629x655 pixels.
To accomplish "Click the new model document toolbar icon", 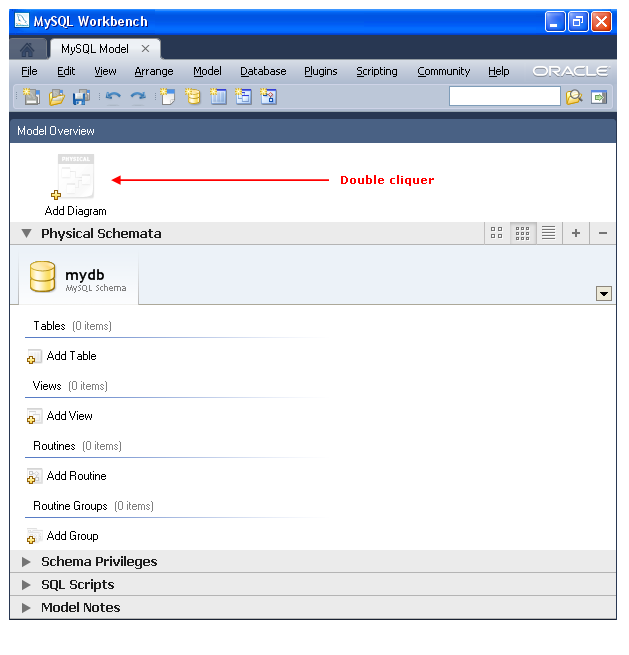I will 31,97.
